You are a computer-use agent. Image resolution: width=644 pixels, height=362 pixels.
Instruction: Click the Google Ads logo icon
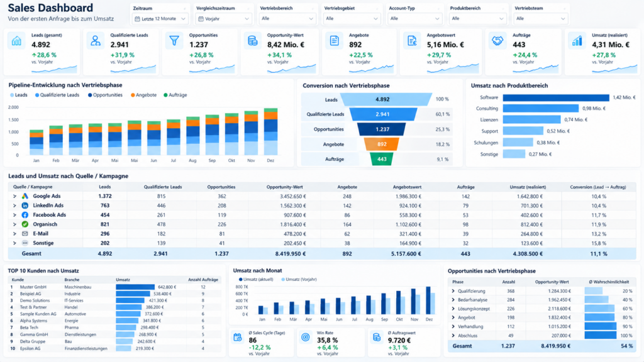pyautogui.click(x=25, y=196)
